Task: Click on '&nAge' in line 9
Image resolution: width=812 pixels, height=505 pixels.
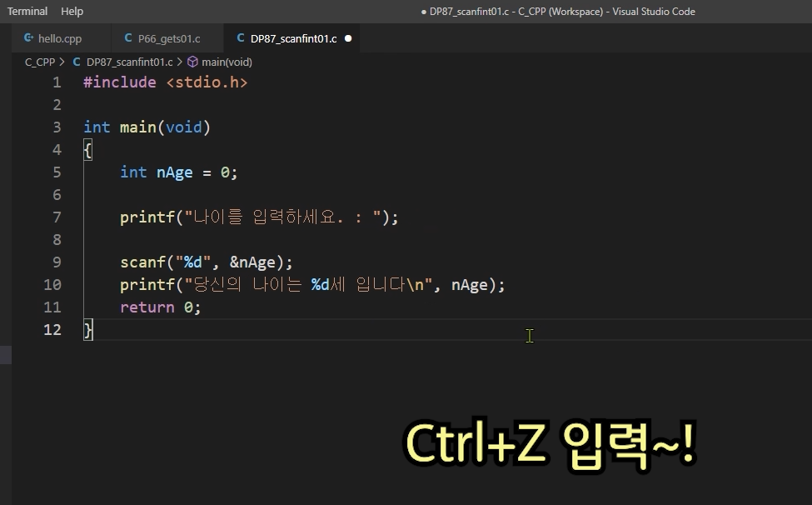Action: 252,262
